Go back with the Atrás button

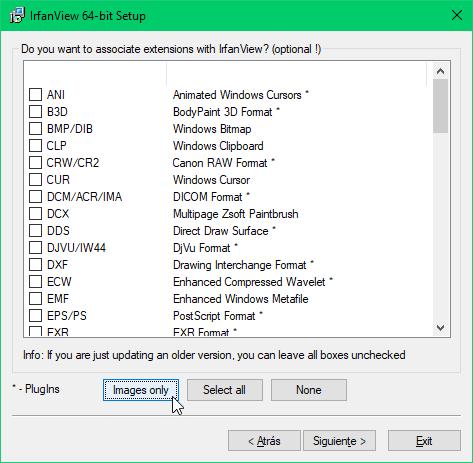click(x=264, y=441)
